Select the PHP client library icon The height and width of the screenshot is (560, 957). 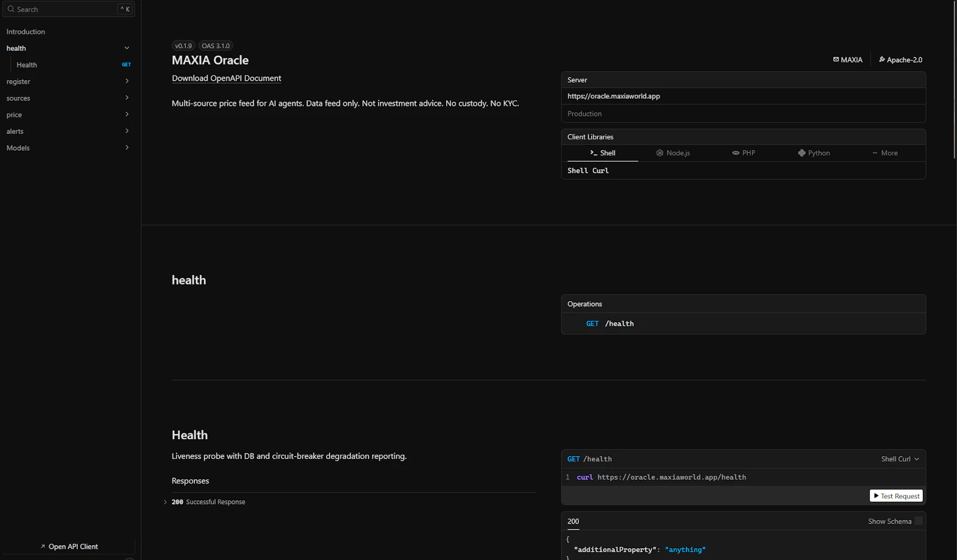click(735, 153)
